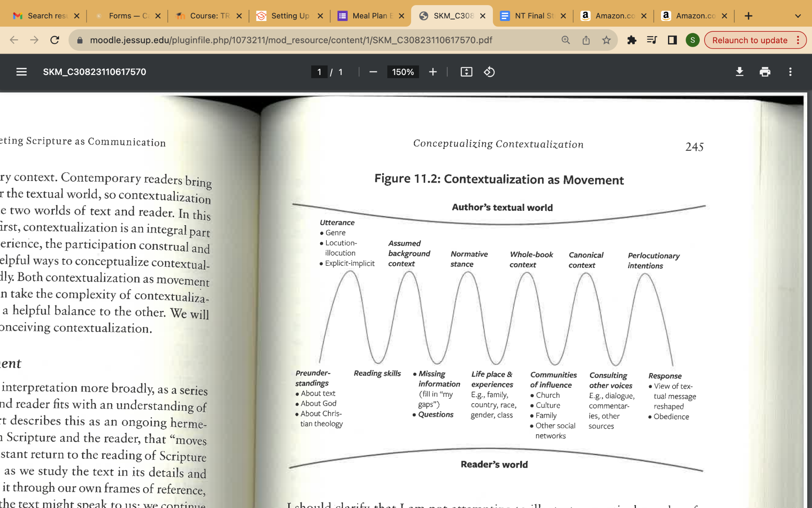The width and height of the screenshot is (812, 508).
Task: Bookmark this page with star icon
Action: (606, 40)
